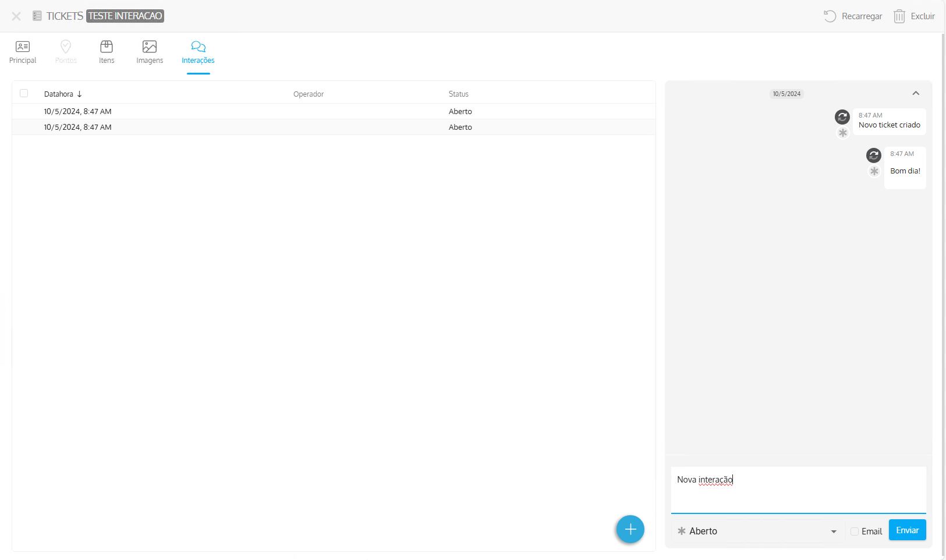Open the Aberto status dropdown
Screen dimensions: 946x560
(x=757, y=531)
